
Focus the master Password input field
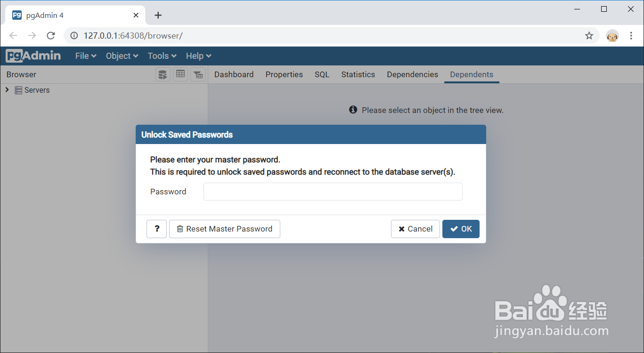[x=333, y=192]
